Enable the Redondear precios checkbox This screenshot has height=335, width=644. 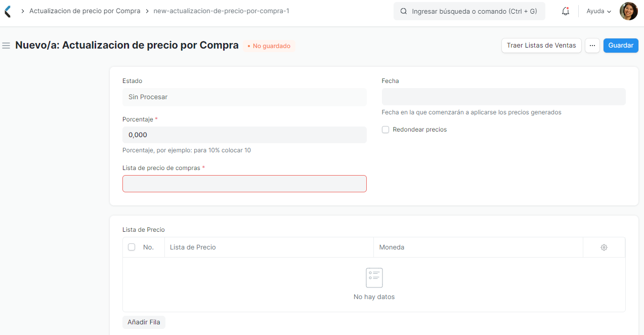pos(385,130)
